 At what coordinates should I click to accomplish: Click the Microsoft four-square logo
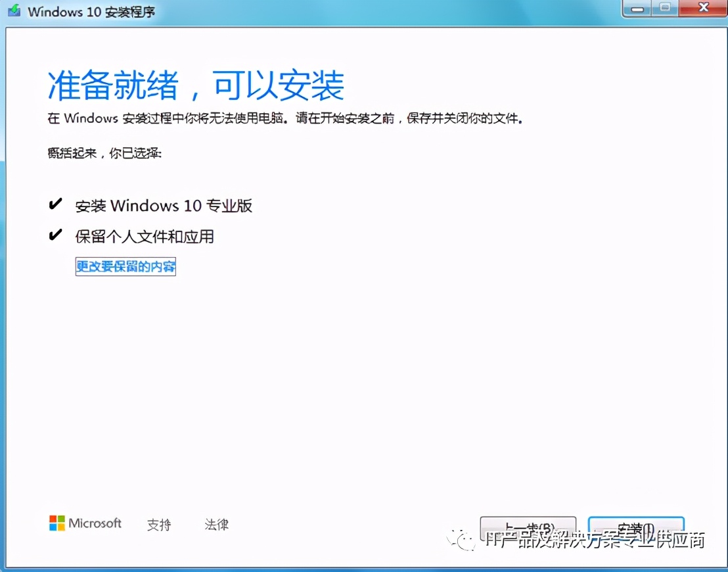tap(58, 523)
